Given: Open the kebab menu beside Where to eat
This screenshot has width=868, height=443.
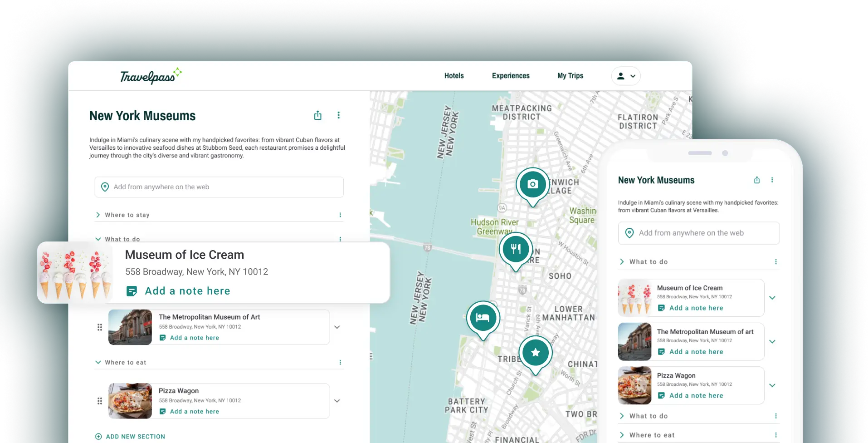Looking at the screenshot, I should (340, 362).
